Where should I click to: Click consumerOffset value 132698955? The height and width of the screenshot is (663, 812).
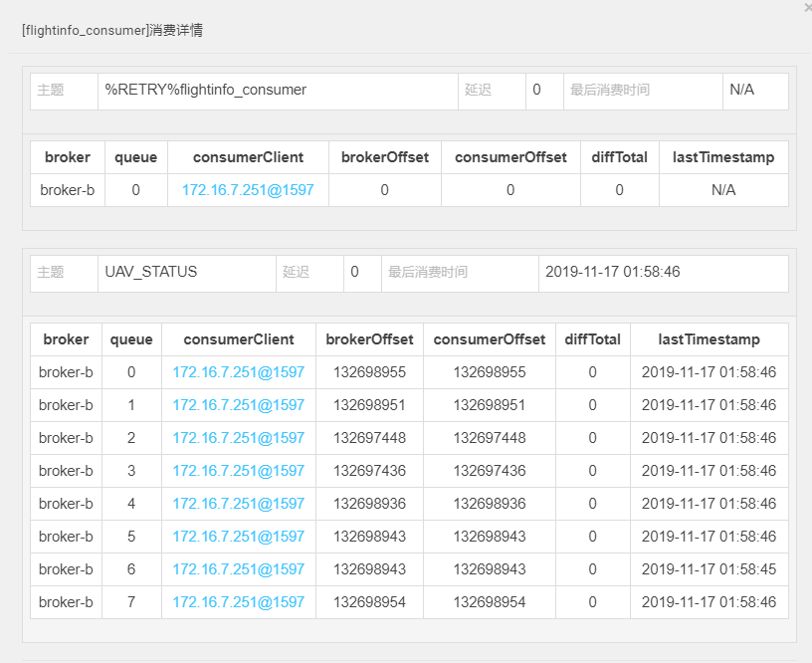click(x=490, y=372)
